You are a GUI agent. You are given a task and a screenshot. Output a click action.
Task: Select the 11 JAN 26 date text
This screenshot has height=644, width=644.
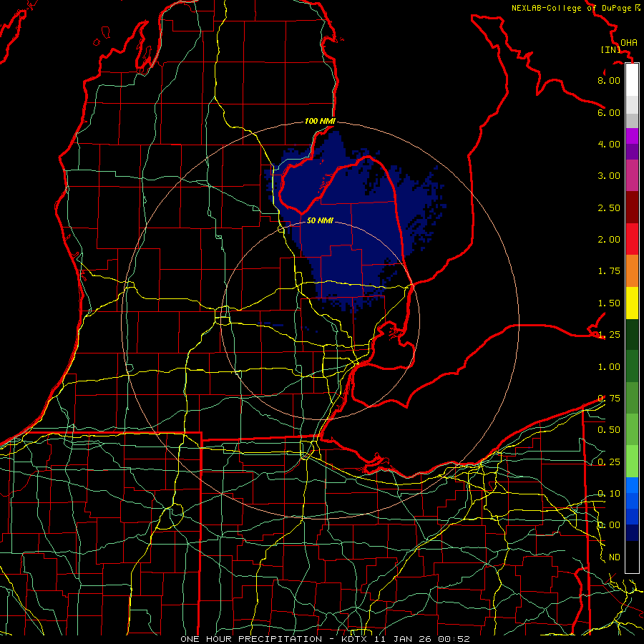click(x=404, y=639)
